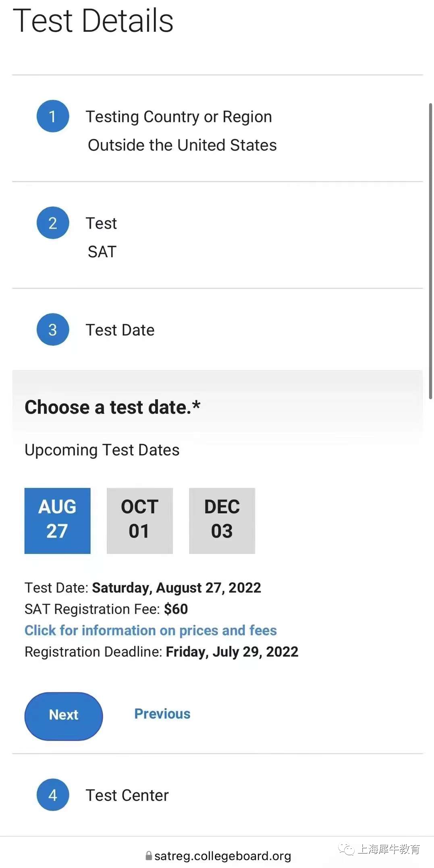
Task: Click the page scrollbar on the right
Action: [x=430, y=251]
